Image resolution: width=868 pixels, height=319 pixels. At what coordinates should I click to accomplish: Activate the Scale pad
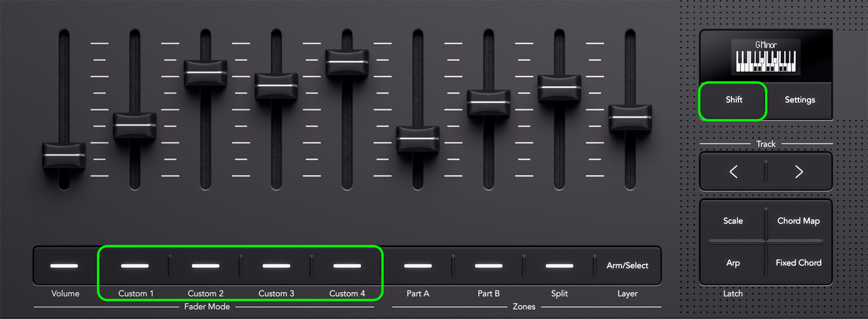tap(733, 221)
